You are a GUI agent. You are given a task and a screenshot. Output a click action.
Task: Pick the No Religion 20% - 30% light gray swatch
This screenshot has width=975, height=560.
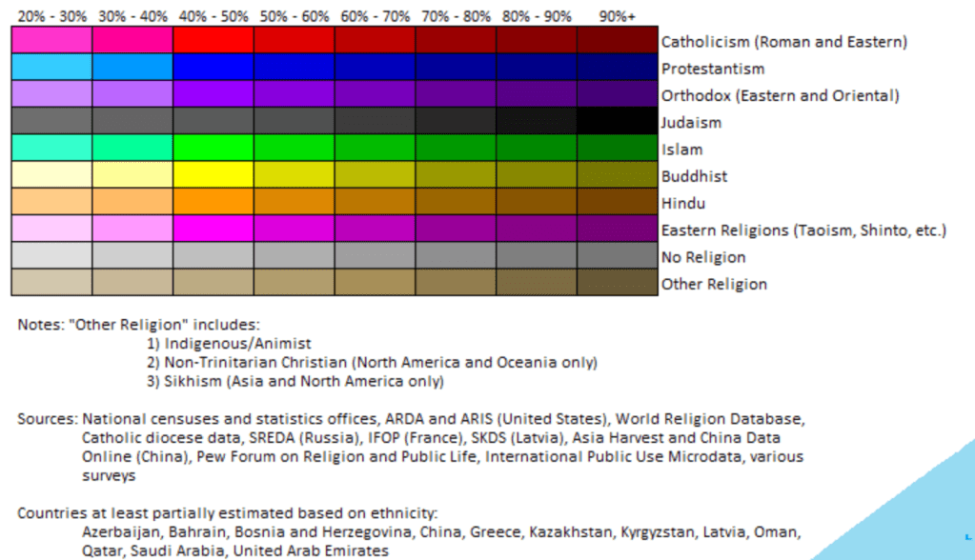click(51, 256)
